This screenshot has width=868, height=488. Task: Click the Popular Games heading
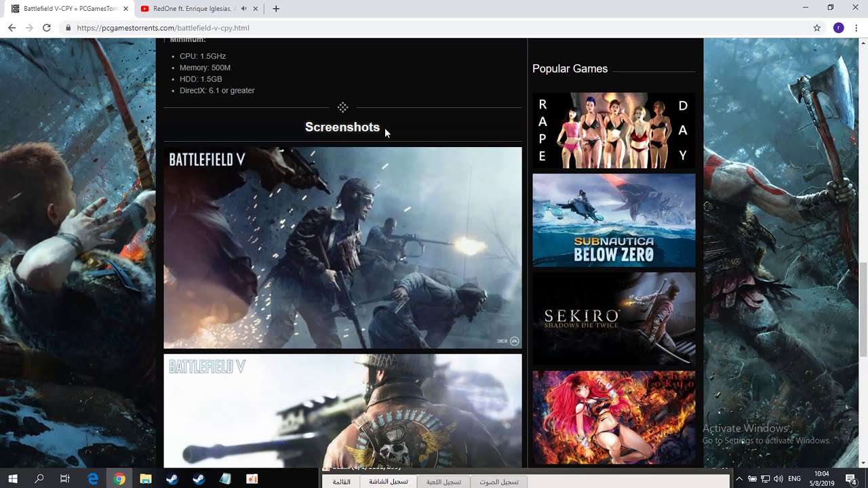pyautogui.click(x=570, y=68)
